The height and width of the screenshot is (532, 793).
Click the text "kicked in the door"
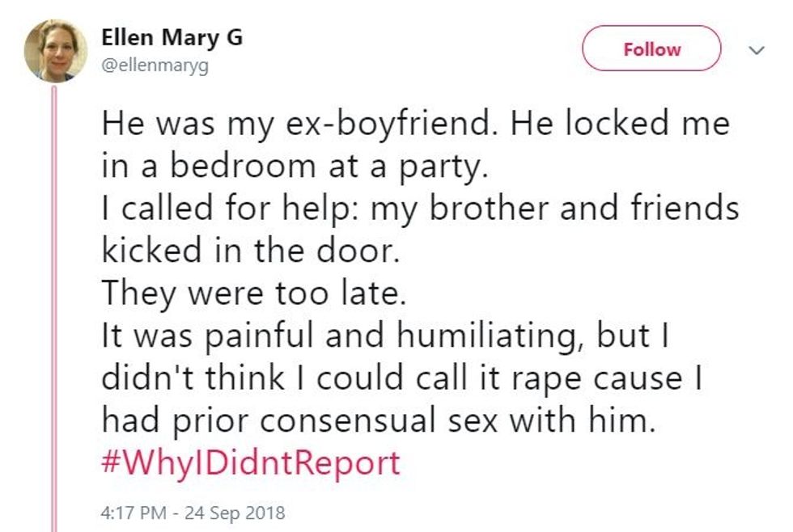[x=250, y=251]
